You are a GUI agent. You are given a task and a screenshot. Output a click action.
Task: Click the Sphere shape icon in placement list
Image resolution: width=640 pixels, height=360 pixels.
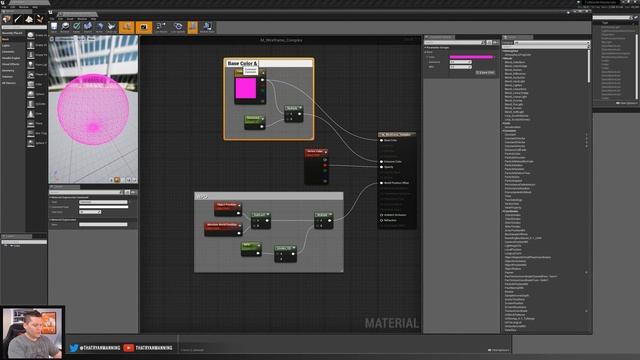[31, 94]
